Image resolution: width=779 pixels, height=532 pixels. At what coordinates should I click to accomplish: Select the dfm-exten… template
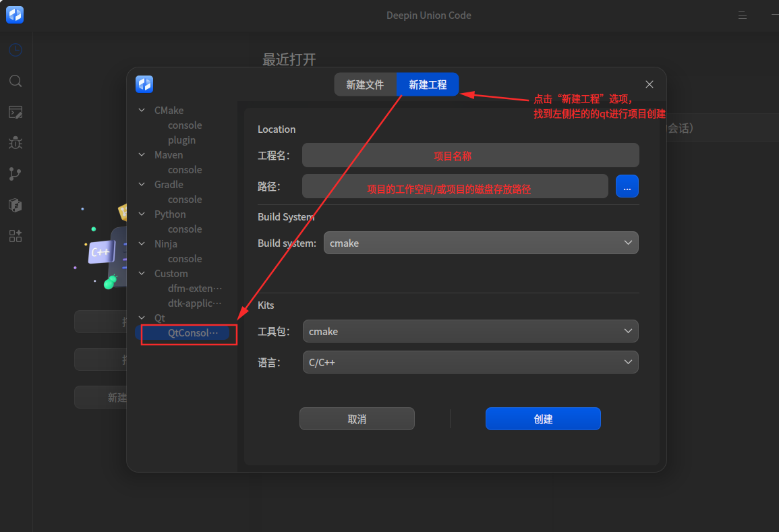coord(195,289)
